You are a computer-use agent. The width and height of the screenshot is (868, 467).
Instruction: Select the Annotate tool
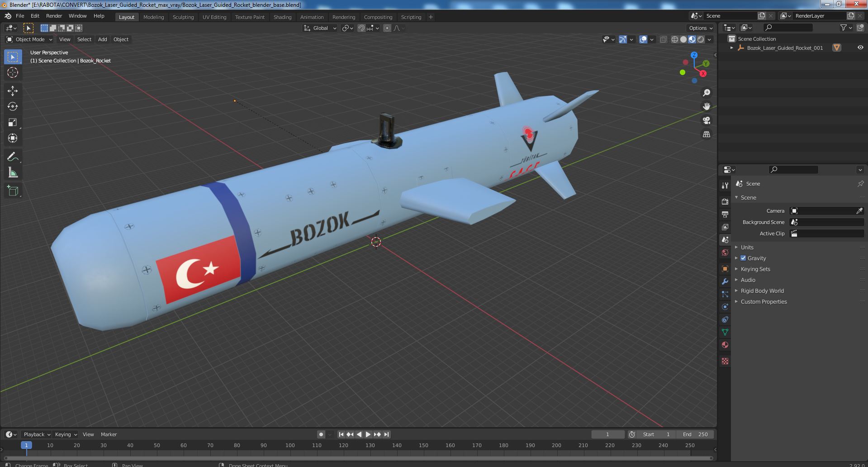[x=13, y=157]
